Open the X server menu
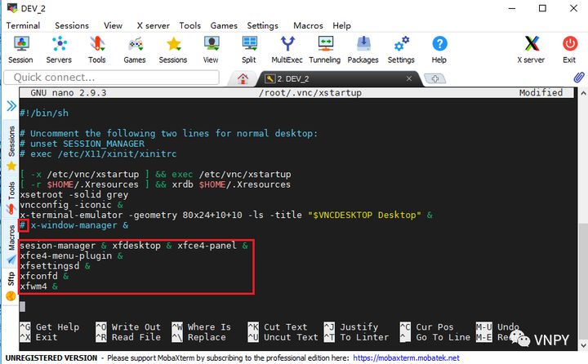This screenshot has width=588, height=364. click(x=153, y=25)
